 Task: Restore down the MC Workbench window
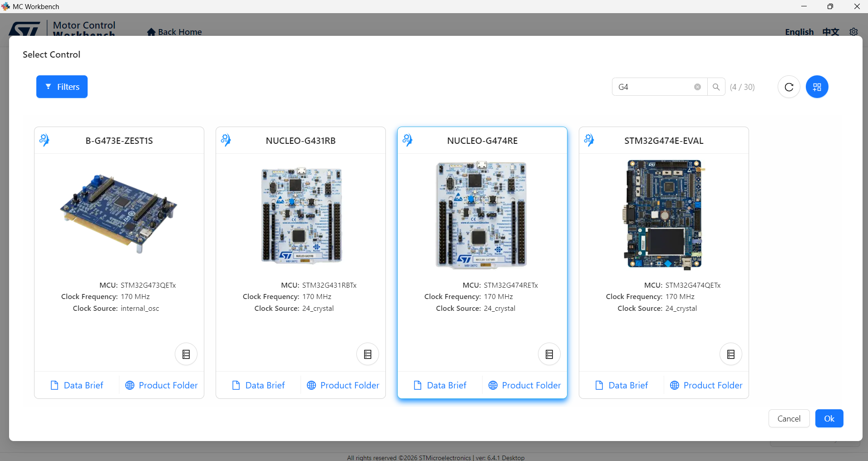830,6
